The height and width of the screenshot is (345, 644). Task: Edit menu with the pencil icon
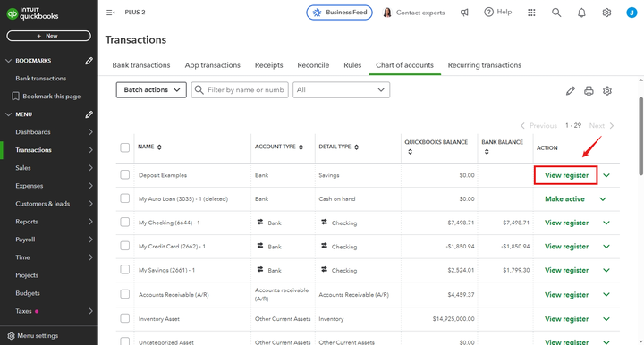(x=89, y=114)
